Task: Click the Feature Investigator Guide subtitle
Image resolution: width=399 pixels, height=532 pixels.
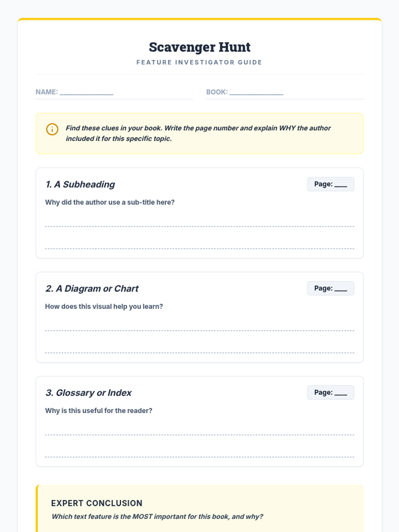Action: (x=199, y=62)
